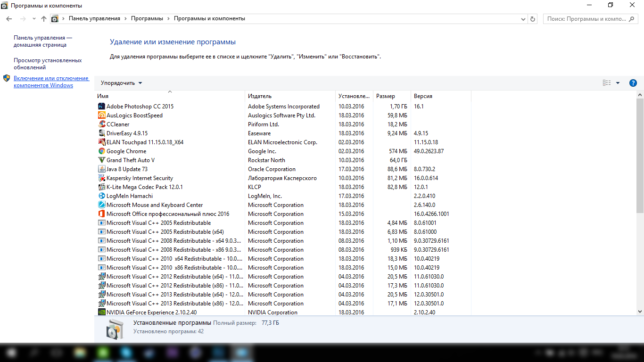
Task: Click the Kaspersky Internet Security icon
Action: 101,178
